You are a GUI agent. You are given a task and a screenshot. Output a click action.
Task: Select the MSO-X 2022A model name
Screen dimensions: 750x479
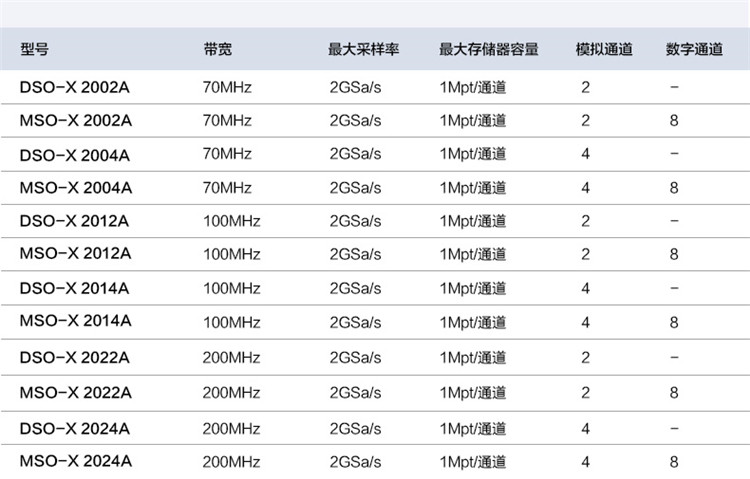point(76,393)
